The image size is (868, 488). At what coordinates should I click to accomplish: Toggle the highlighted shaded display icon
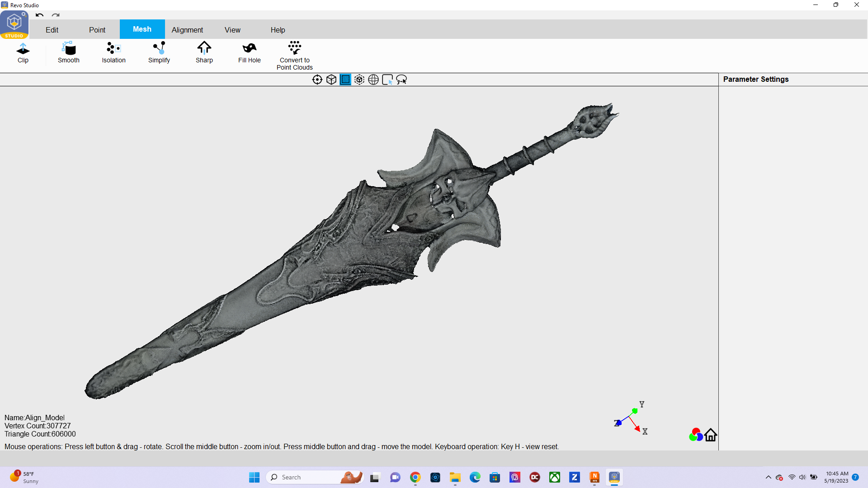[345, 80]
